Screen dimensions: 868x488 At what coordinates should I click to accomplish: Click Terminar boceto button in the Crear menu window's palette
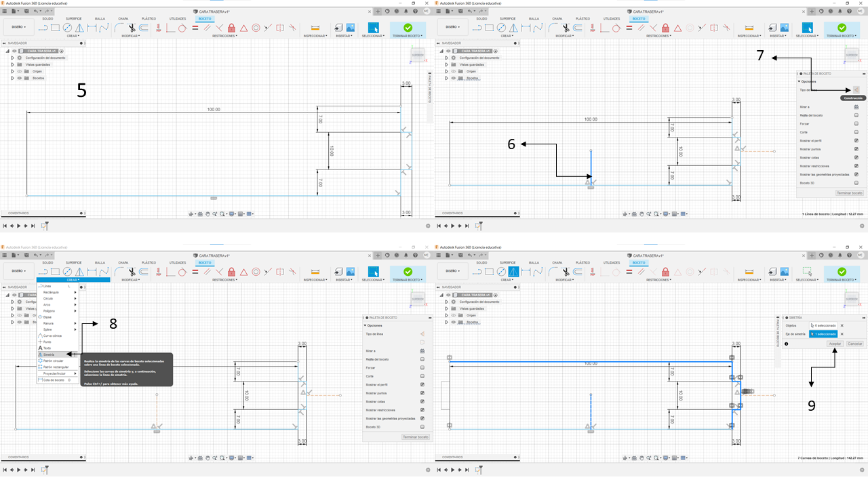(x=415, y=437)
